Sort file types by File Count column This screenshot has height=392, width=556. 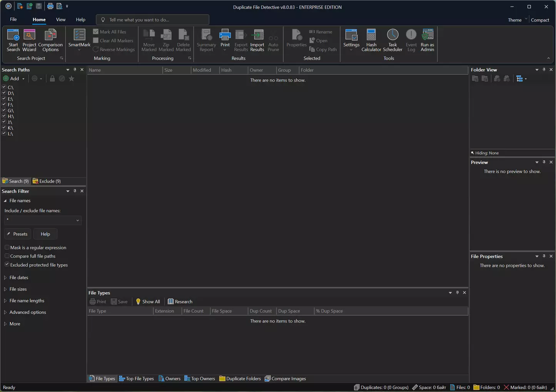[195, 311]
